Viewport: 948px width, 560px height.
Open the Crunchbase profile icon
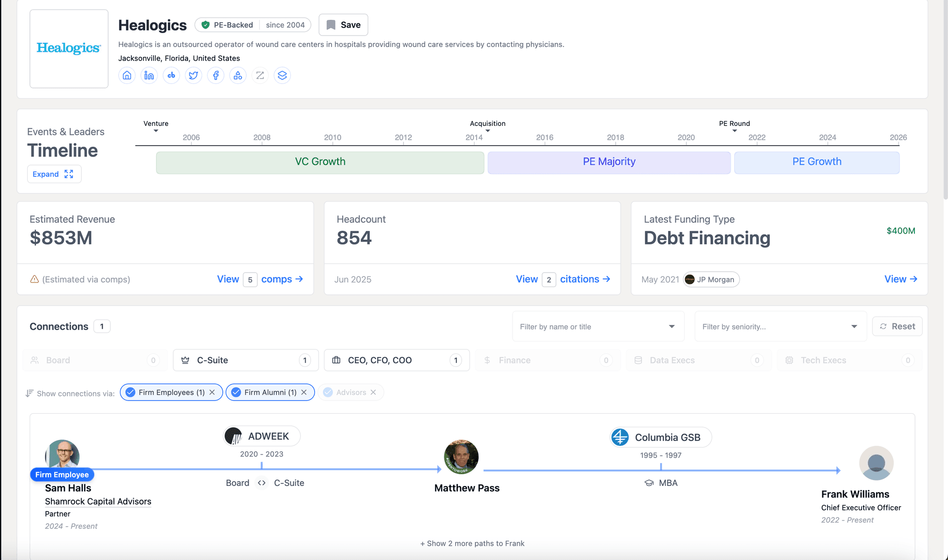pyautogui.click(x=171, y=75)
